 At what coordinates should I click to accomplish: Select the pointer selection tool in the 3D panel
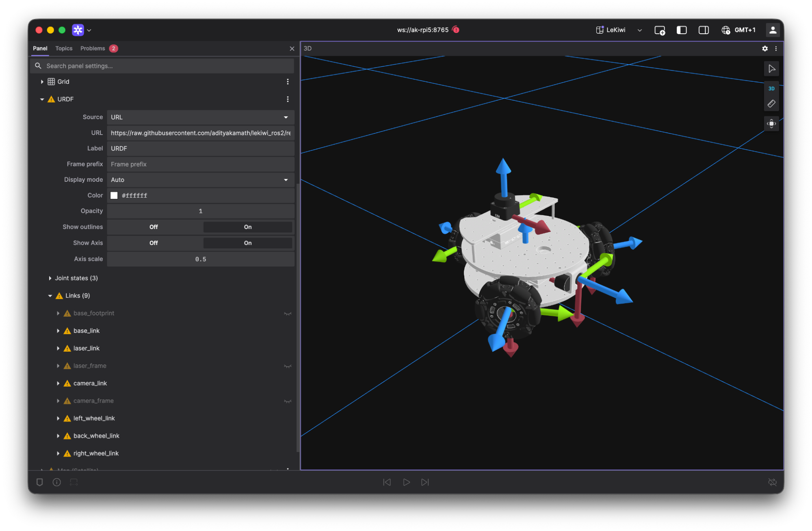(771, 69)
